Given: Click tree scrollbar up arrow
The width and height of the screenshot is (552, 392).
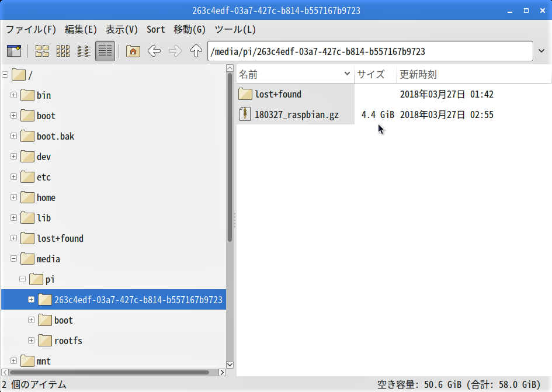Looking at the screenshot, I should tap(230, 68).
